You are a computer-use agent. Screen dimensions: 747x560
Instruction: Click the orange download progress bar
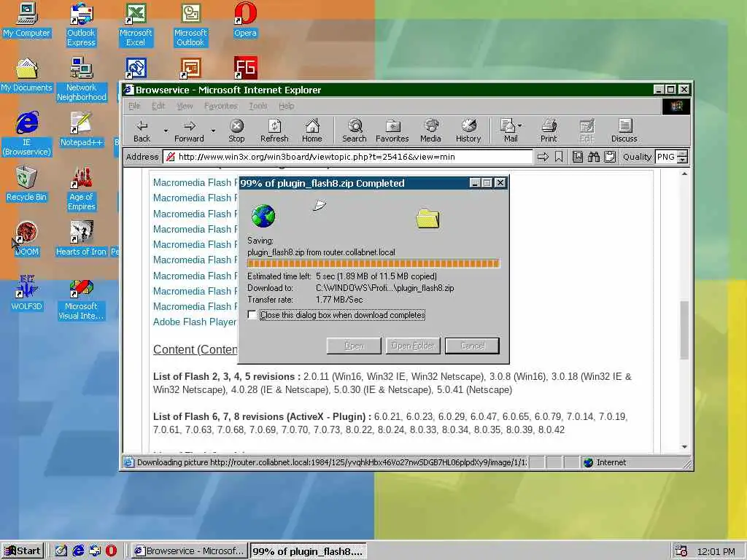[373, 264]
